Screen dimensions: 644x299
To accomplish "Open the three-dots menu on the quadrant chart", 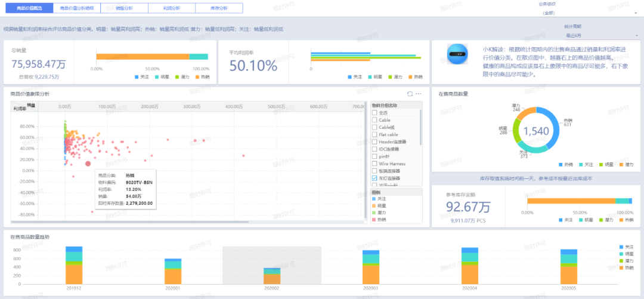I will [419, 94].
